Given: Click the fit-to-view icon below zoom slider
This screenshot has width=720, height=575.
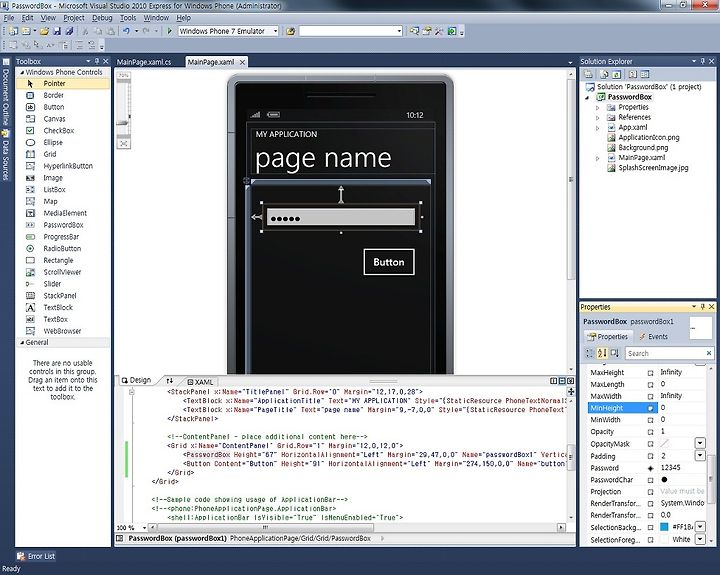Looking at the screenshot, I should [124, 144].
